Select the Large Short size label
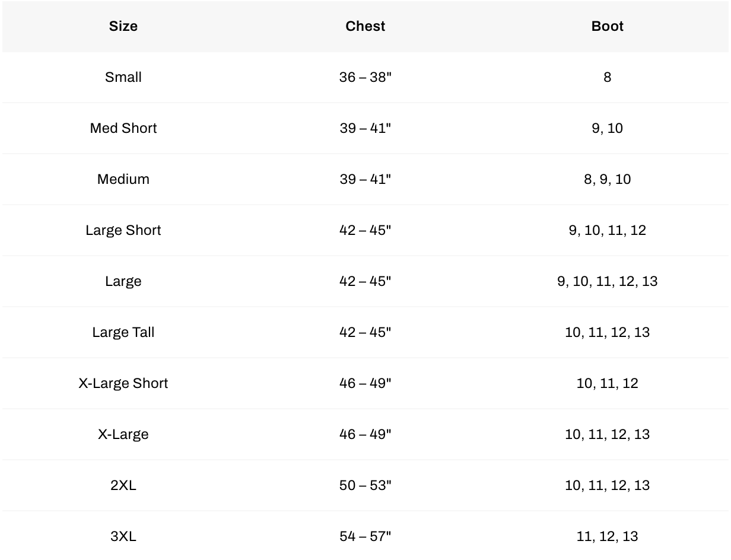 (x=123, y=230)
